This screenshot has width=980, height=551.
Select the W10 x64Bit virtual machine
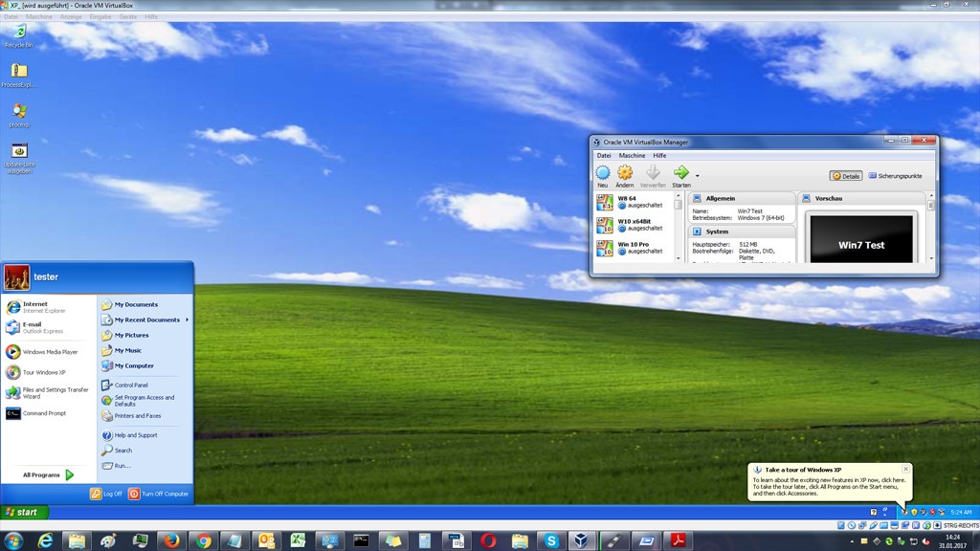tap(634, 225)
